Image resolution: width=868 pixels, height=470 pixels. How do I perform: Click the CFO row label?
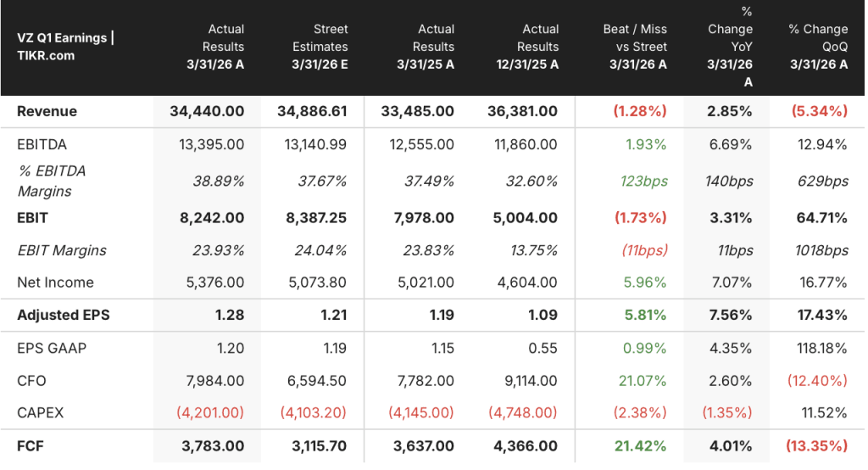[x=31, y=381]
